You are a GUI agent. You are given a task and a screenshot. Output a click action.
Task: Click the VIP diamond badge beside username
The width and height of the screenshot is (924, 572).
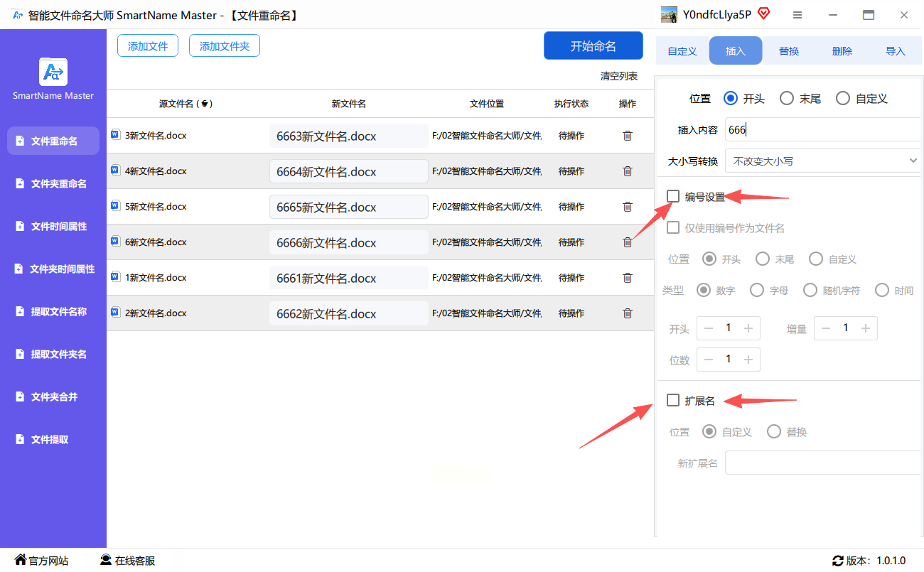pyautogui.click(x=764, y=14)
